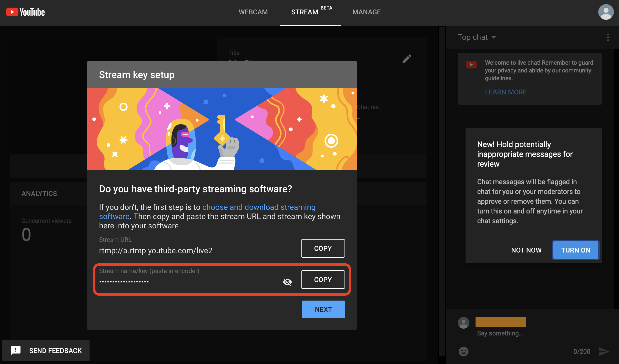Screen dimensions: 619x364
Task: Click COPY button for stream key
Action: pyautogui.click(x=323, y=280)
